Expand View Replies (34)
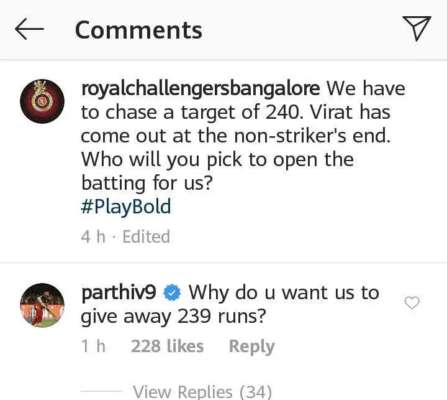This screenshot has height=400, width=447. (203, 391)
